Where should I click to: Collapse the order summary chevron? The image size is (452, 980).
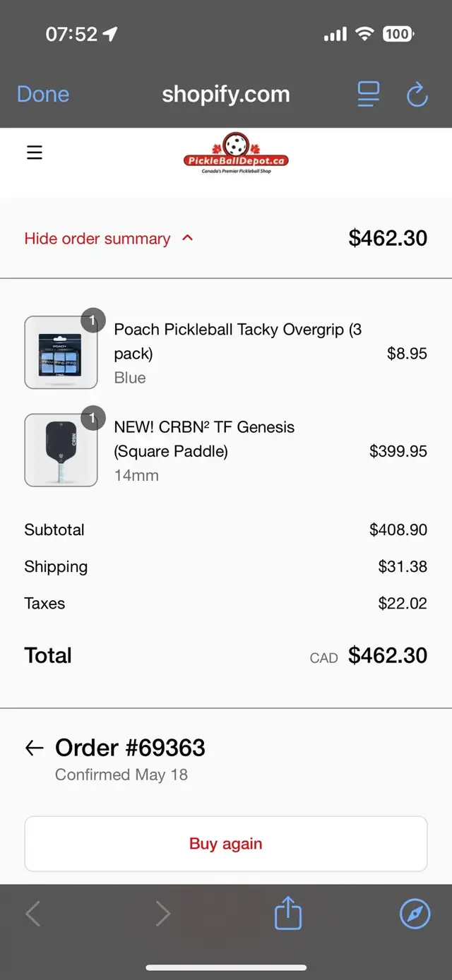(x=187, y=238)
